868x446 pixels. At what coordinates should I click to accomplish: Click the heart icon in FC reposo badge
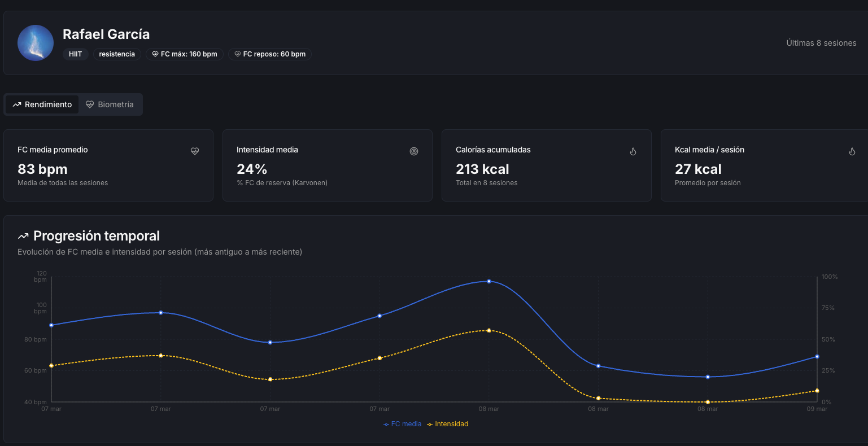238,54
